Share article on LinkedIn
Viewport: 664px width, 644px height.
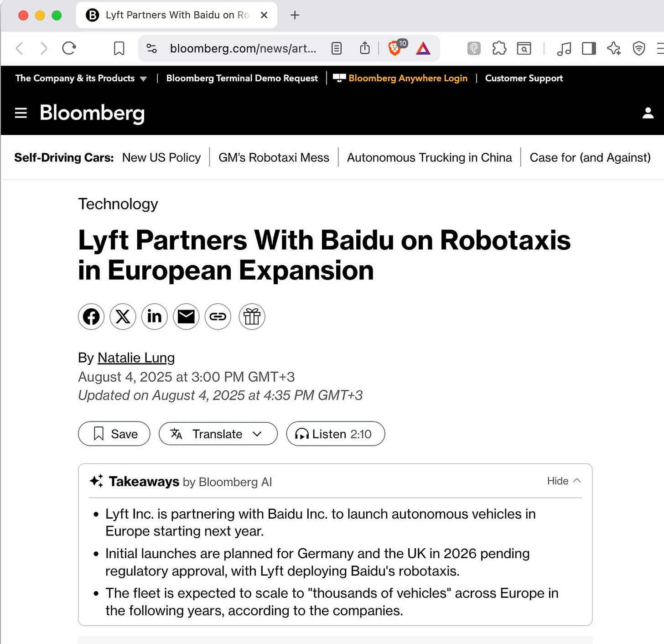pyautogui.click(x=155, y=317)
